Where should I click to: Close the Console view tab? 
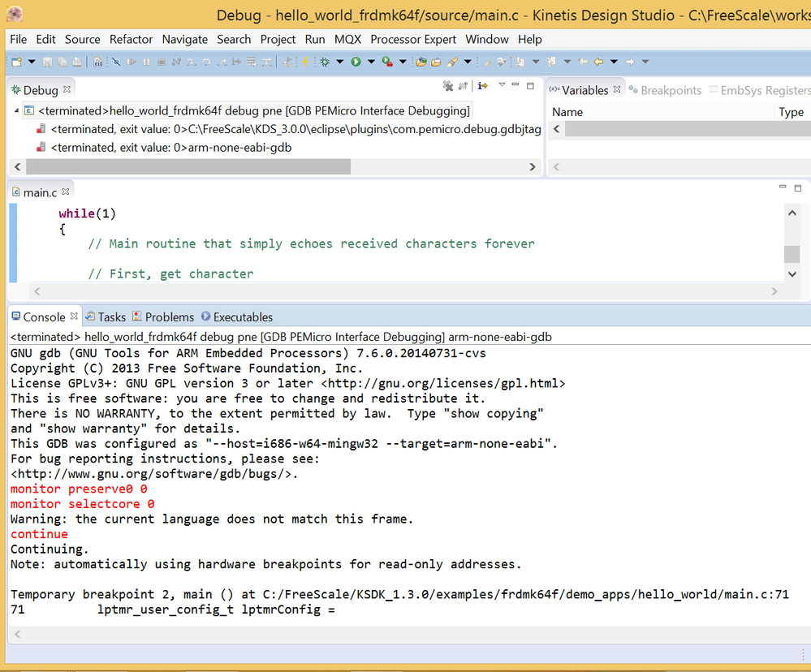pyautogui.click(x=74, y=316)
